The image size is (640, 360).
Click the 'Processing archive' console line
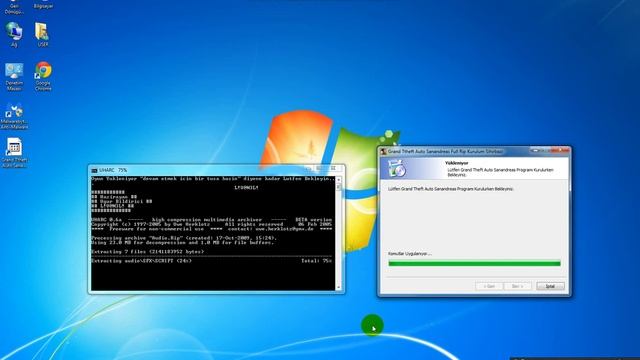[x=184, y=238]
